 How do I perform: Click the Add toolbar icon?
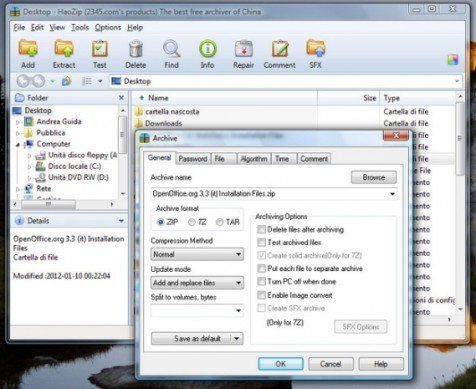coord(28,49)
